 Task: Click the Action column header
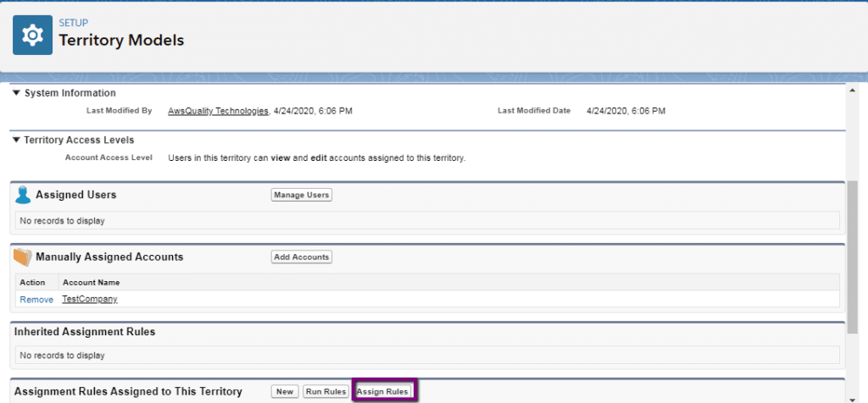[x=32, y=283]
